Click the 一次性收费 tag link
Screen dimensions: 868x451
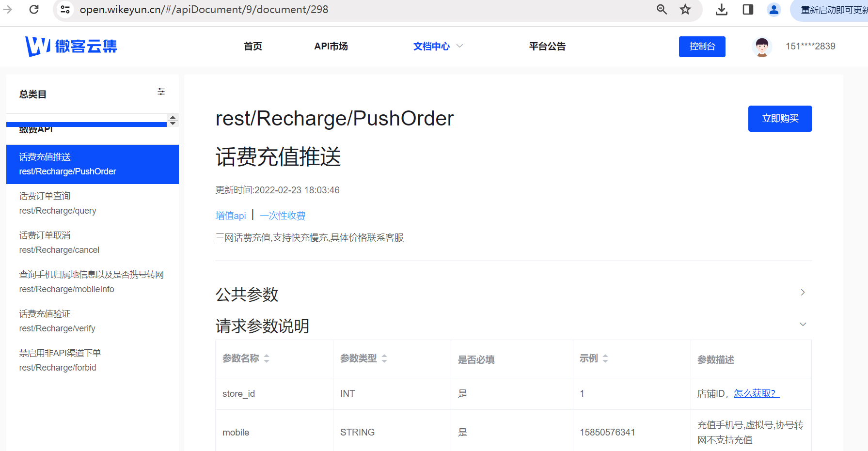click(283, 216)
